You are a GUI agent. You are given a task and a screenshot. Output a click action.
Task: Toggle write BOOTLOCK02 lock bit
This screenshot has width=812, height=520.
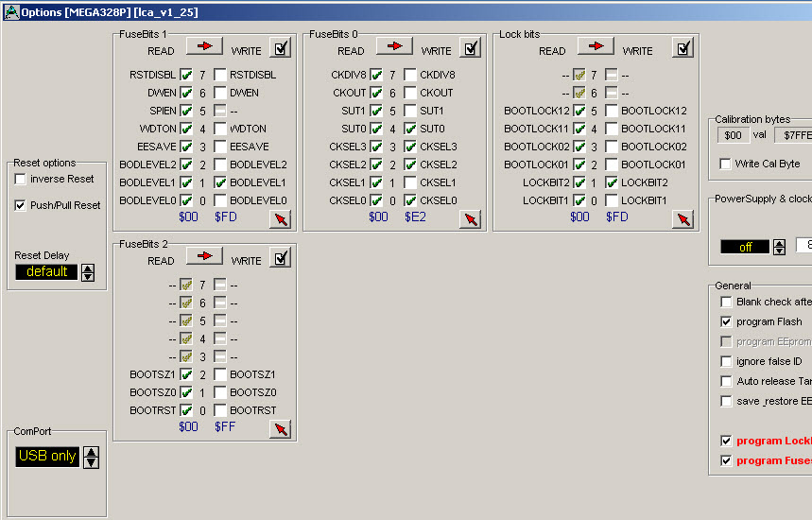coord(612,147)
